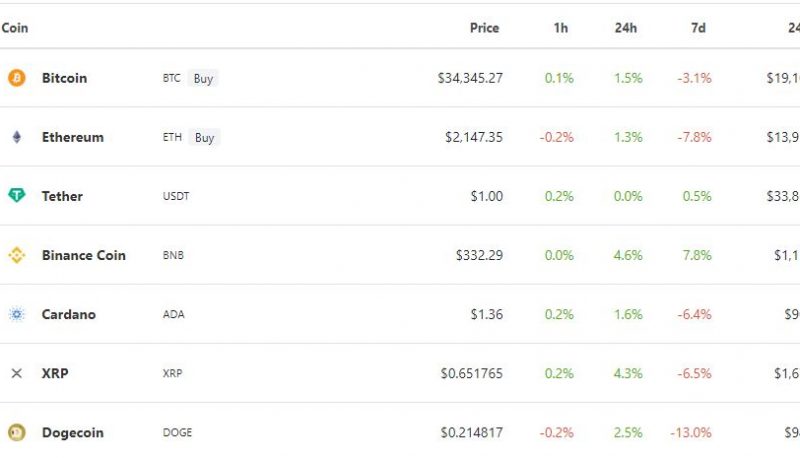
Task: Sort table by Price column header
Action: tap(484, 28)
